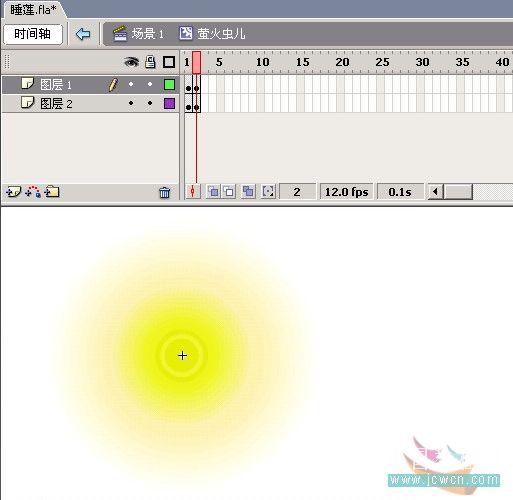The image size is (513, 500).
Task: Click the current frame number field
Action: coord(297,192)
